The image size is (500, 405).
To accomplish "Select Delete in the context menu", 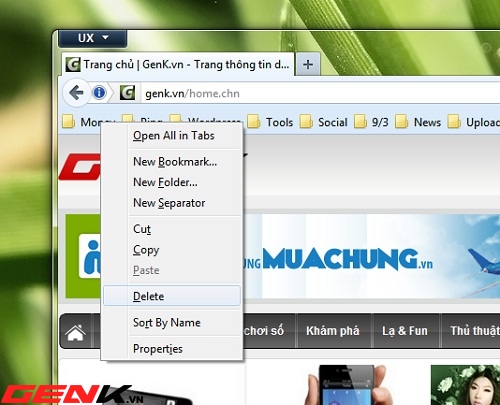I will [x=172, y=296].
